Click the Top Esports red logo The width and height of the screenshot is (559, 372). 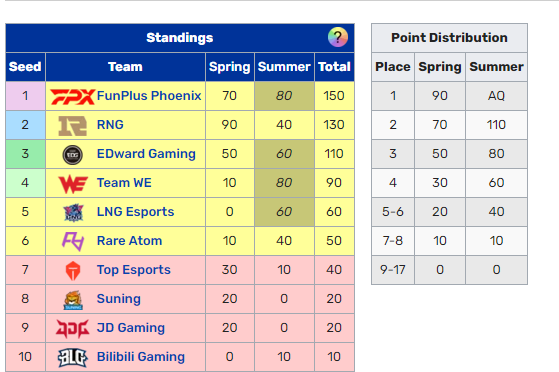(73, 271)
